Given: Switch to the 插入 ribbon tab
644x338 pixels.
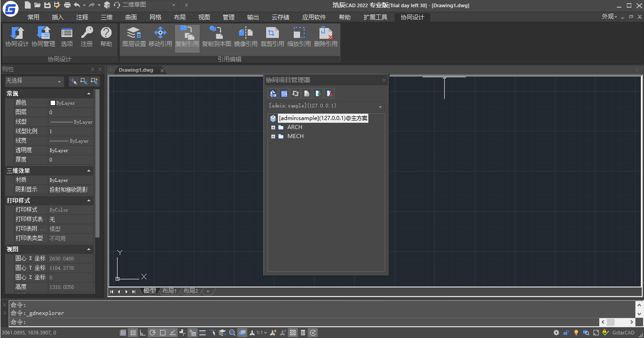Looking at the screenshot, I should point(58,17).
